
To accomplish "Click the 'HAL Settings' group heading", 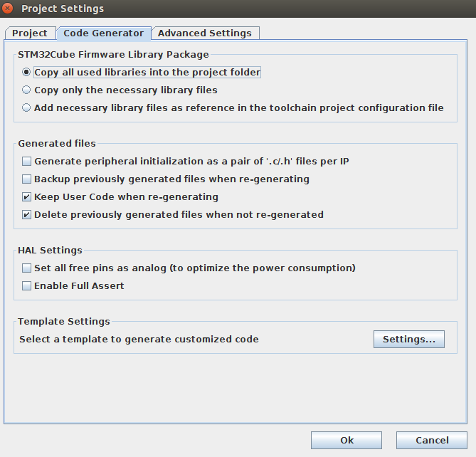I will coord(50,251).
